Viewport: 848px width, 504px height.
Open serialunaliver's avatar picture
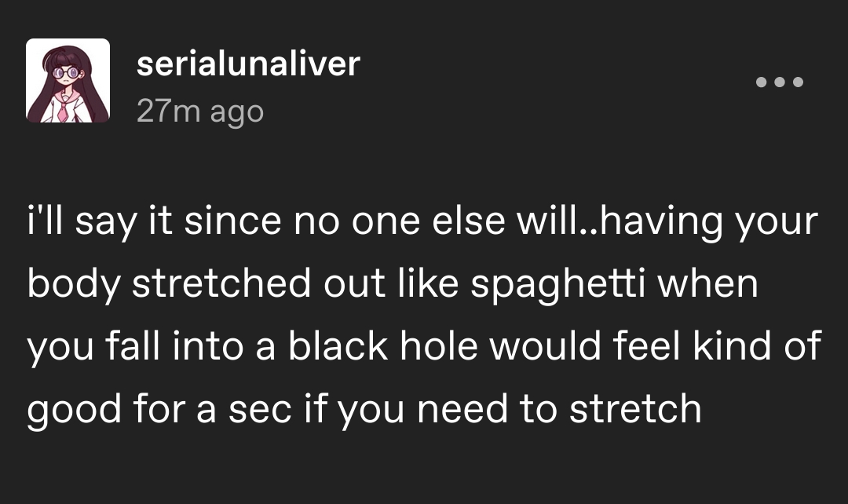[x=68, y=81]
